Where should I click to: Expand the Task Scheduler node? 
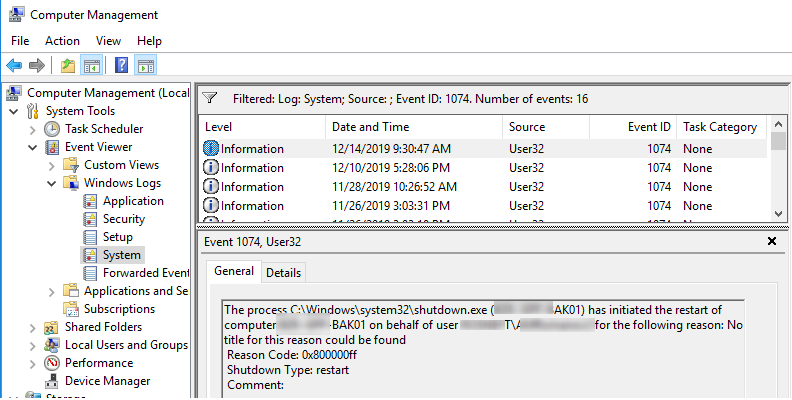point(33,130)
